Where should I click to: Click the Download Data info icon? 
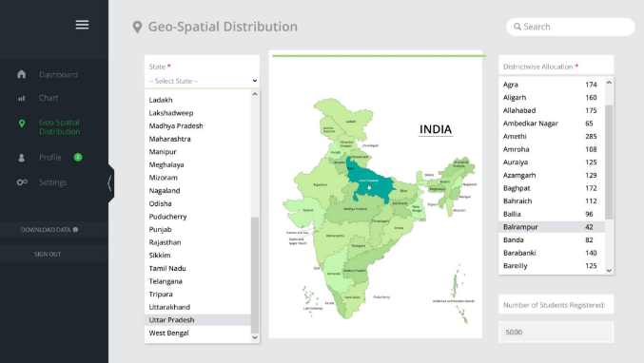(x=75, y=230)
